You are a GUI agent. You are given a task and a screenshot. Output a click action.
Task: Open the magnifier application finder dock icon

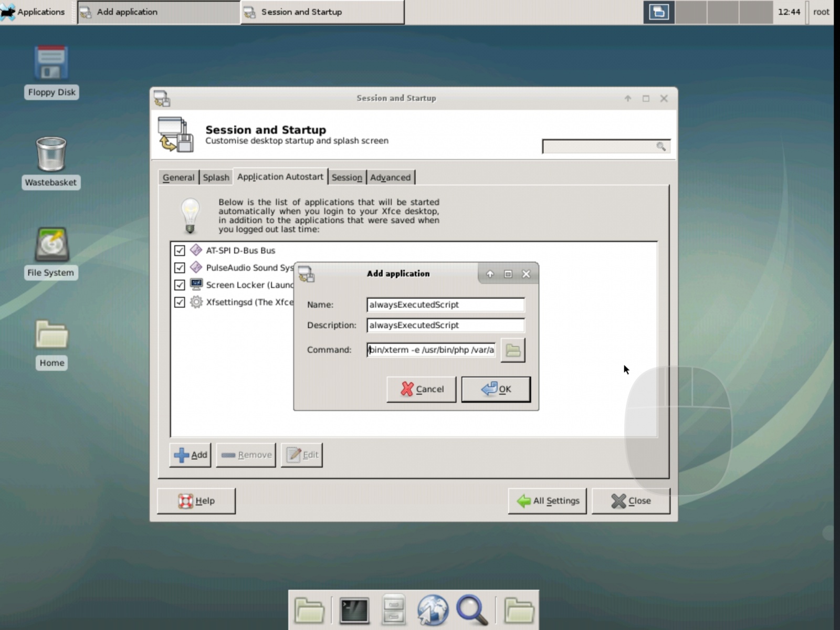(x=471, y=610)
